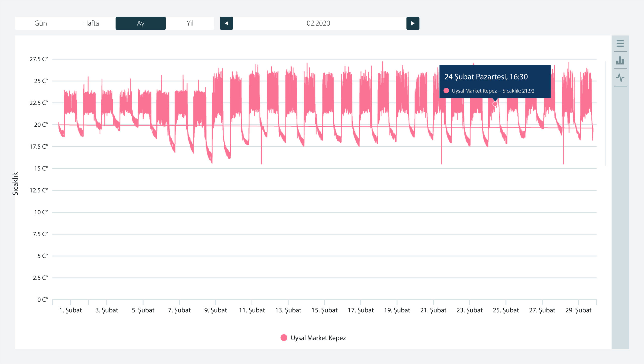The height and width of the screenshot is (364, 644).
Task: Click the 3. Şubat axis label
Action: (107, 310)
